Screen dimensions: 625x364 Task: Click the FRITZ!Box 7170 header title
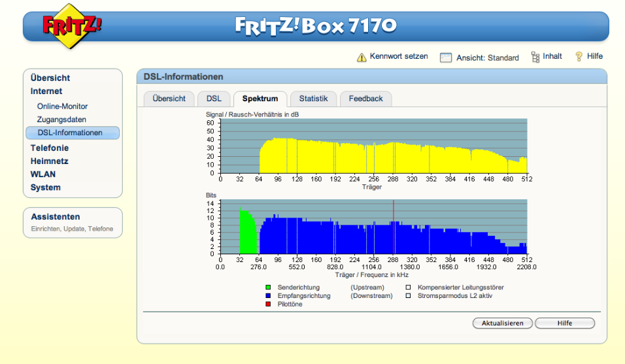(316, 26)
